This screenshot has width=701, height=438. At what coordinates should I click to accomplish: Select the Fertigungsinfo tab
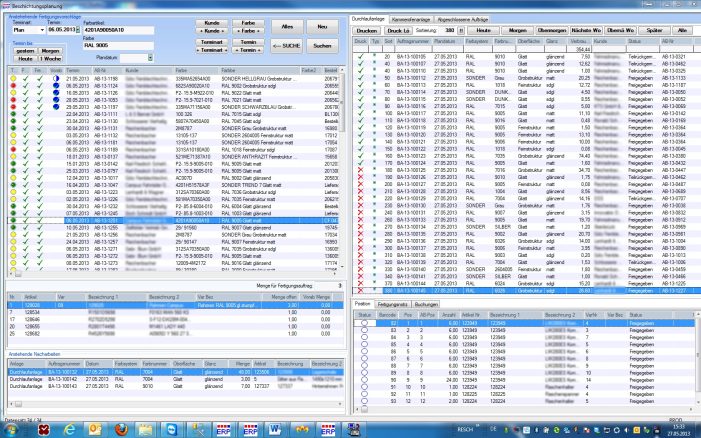(393, 304)
